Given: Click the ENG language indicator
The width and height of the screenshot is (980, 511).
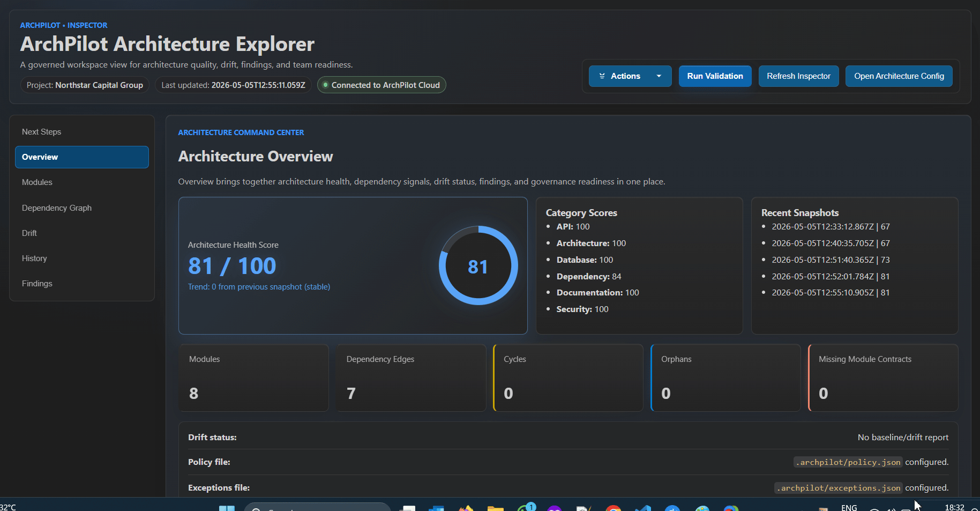Looking at the screenshot, I should (x=849, y=507).
